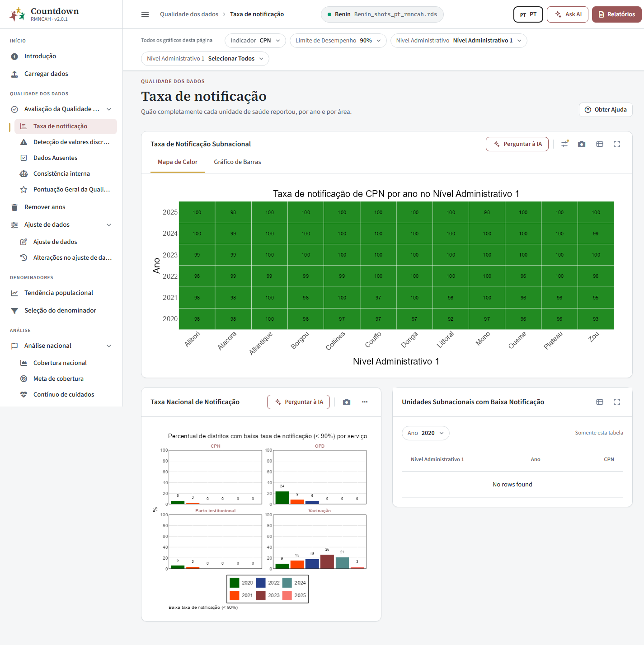
Task: Open Introdução from sidebar
Action: pyautogui.click(x=61, y=56)
